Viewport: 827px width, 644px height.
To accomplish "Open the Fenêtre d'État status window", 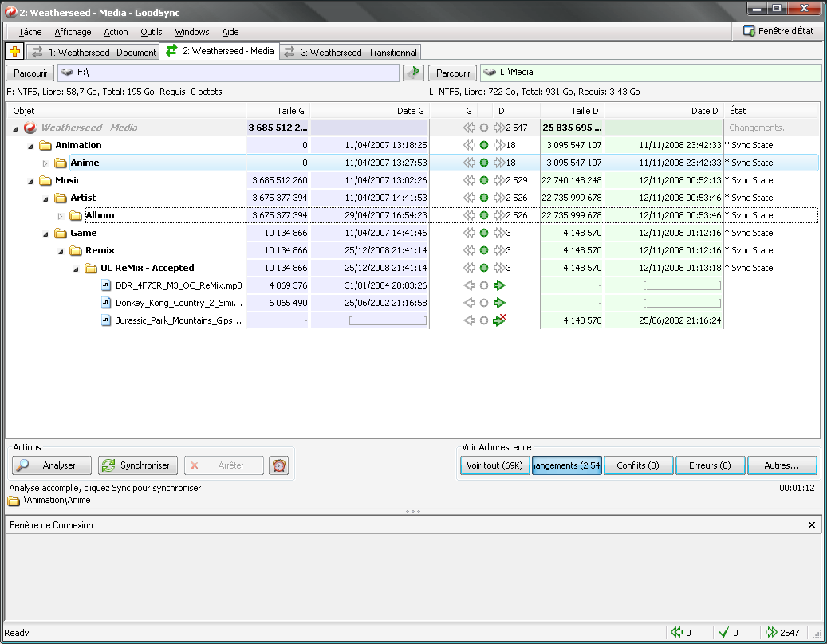I will pyautogui.click(x=778, y=31).
